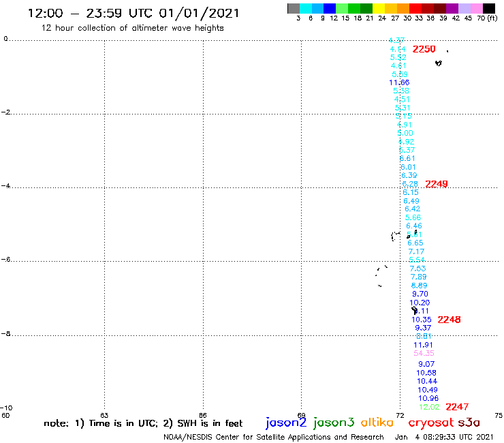Click the wave height value '11.66'

pyautogui.click(x=399, y=82)
